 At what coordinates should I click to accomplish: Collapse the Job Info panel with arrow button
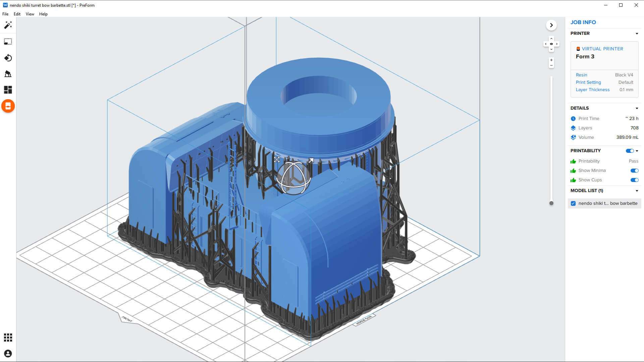[551, 25]
